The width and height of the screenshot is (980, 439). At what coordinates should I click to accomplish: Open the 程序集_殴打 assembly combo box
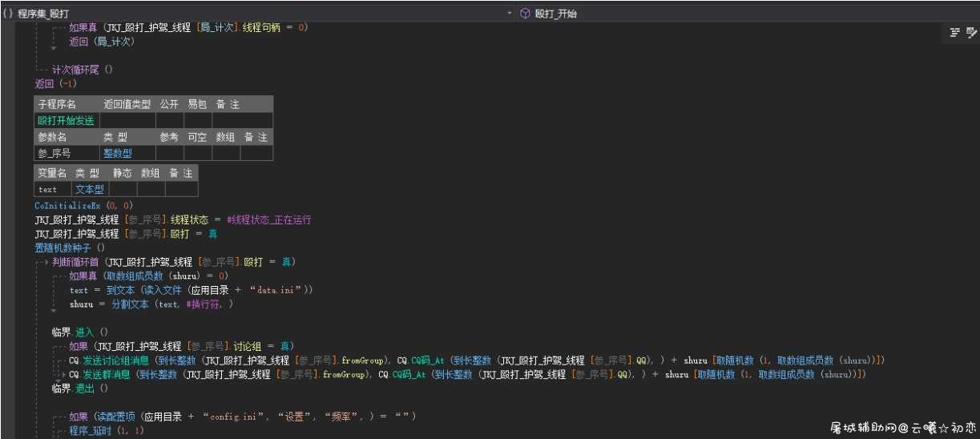[x=256, y=14]
